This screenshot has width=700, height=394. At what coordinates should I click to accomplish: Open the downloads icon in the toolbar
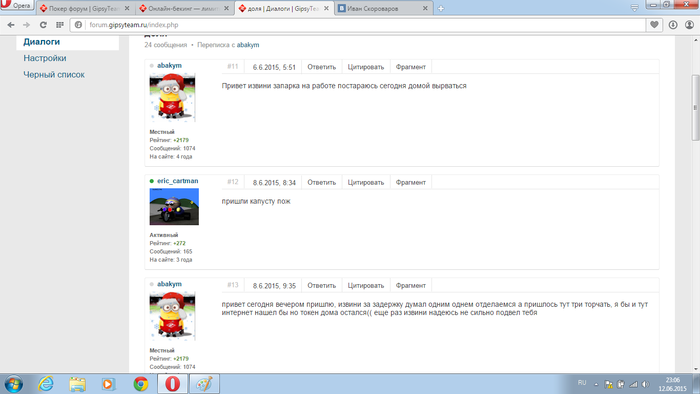coord(673,25)
